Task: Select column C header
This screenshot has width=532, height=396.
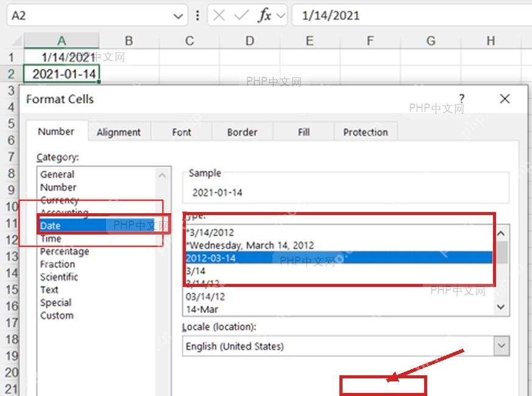Action: click(190, 41)
